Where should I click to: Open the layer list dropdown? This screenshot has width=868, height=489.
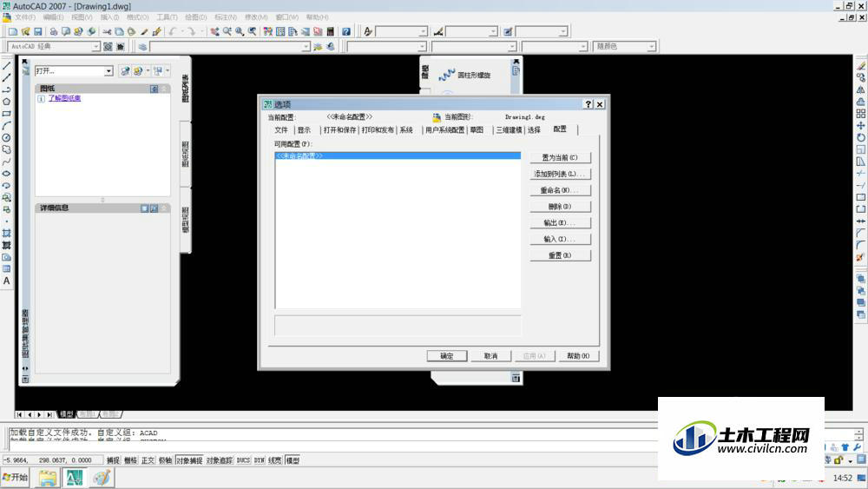[x=306, y=47]
